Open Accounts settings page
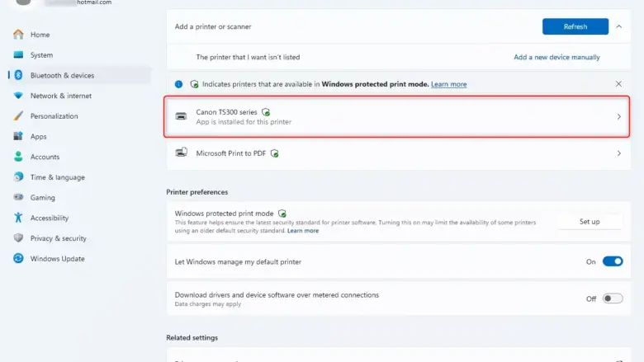This screenshot has height=362, width=644. pyautogui.click(x=45, y=157)
